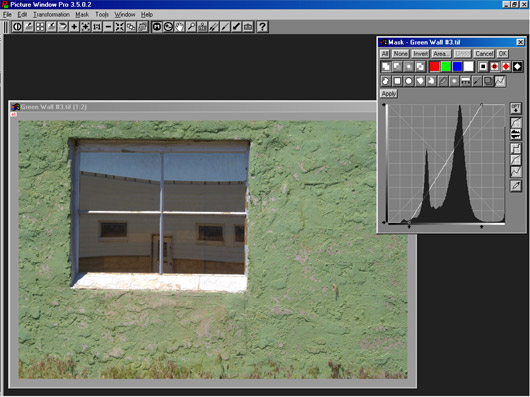Pick the green color swatch in Mask dialog

[446, 67]
